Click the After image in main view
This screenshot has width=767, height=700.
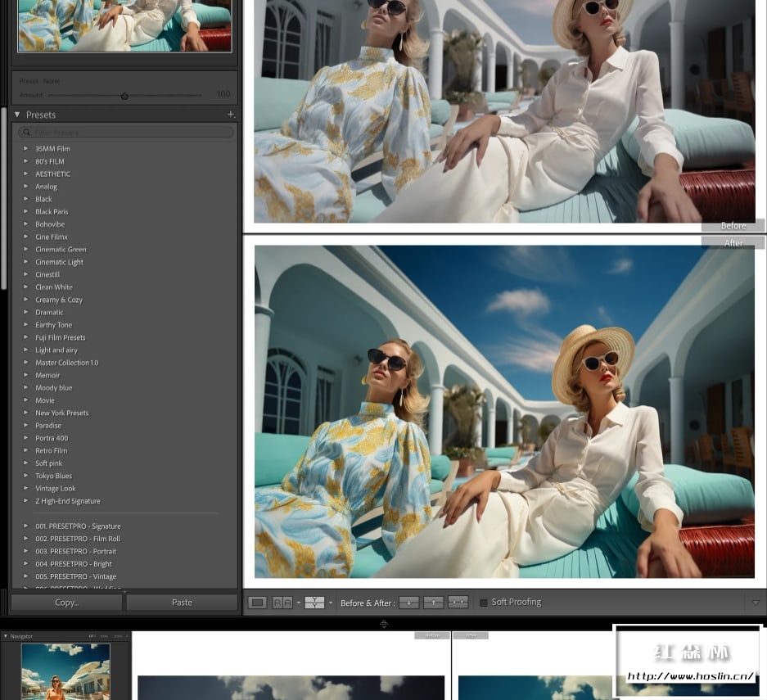504,412
